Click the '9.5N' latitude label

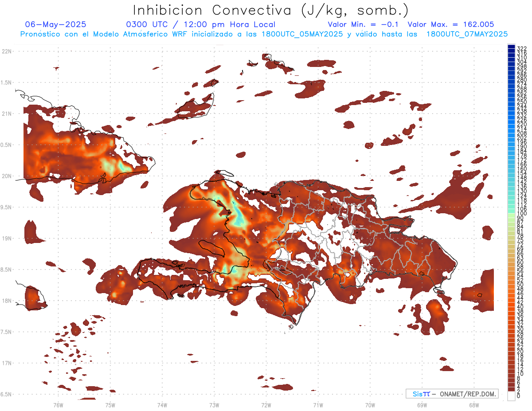coord(7,207)
